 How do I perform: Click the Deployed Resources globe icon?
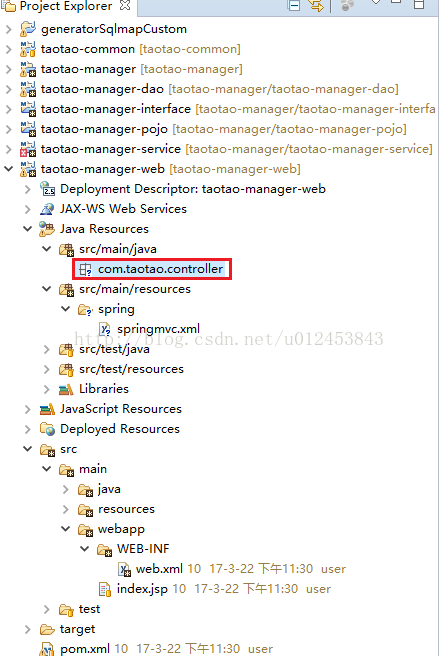tap(47, 429)
